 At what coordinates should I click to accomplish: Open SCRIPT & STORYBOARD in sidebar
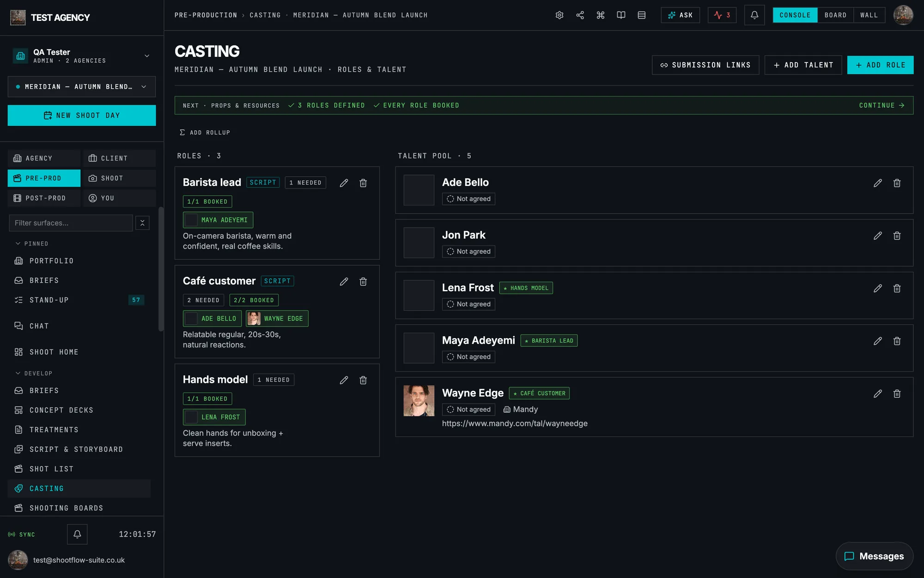click(79, 449)
